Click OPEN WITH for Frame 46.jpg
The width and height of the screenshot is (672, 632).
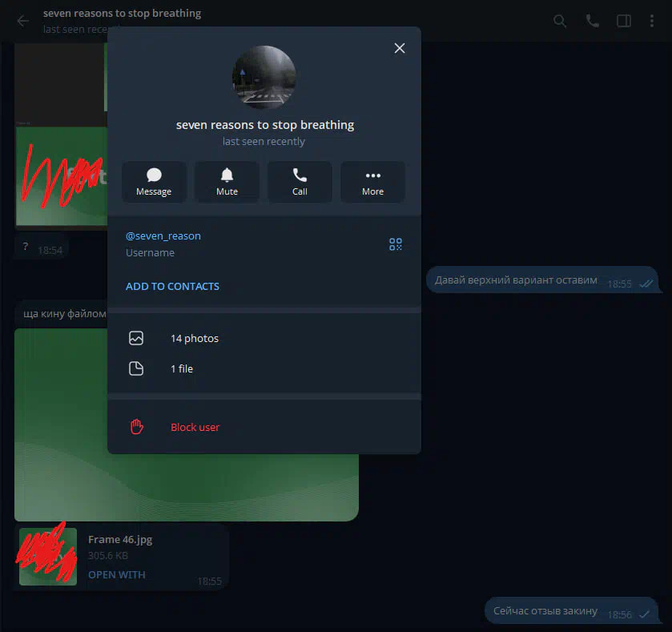click(116, 574)
